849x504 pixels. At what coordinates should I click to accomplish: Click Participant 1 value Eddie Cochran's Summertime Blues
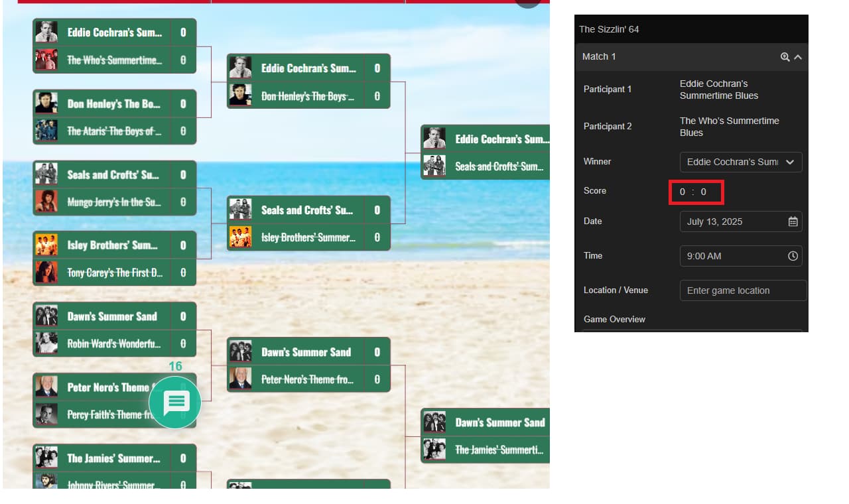719,90
